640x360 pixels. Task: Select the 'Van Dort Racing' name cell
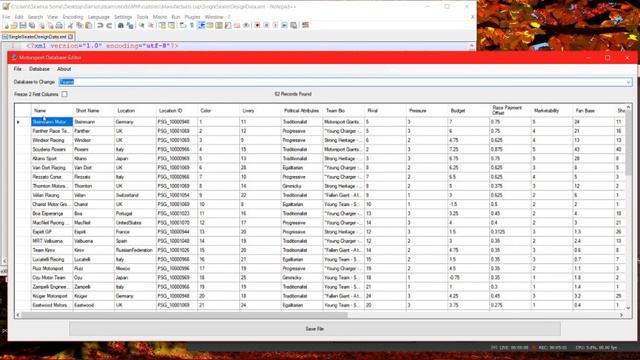(x=52, y=168)
